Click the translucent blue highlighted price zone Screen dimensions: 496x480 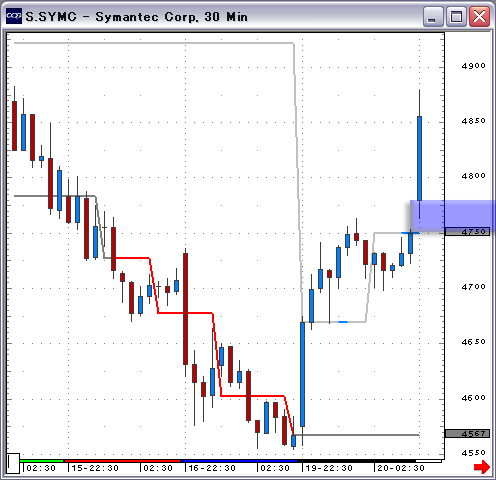click(453, 216)
